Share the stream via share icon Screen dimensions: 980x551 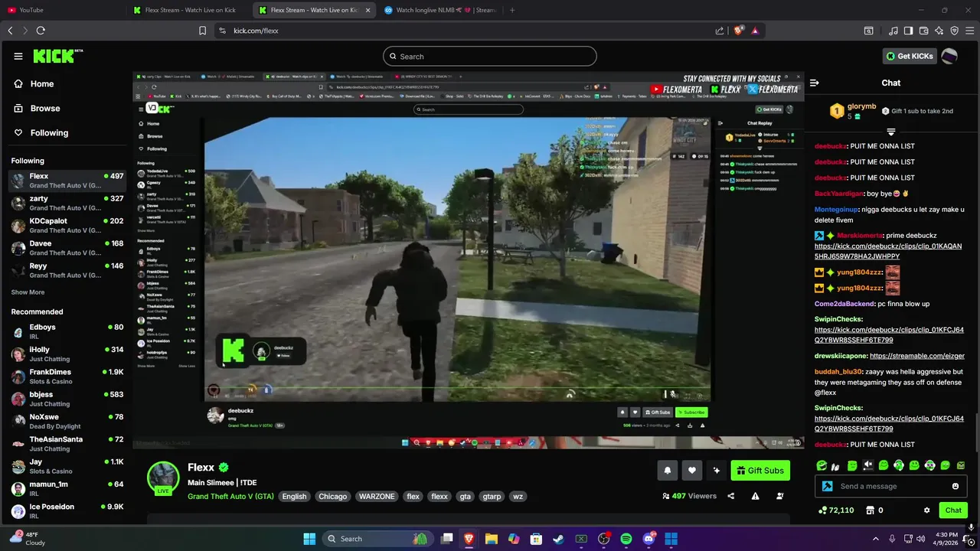point(730,496)
